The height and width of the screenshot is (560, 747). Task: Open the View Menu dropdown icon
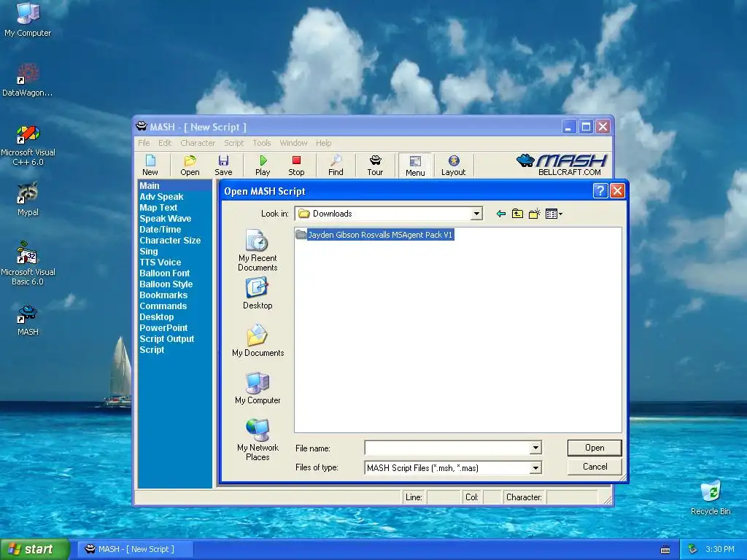[554, 214]
